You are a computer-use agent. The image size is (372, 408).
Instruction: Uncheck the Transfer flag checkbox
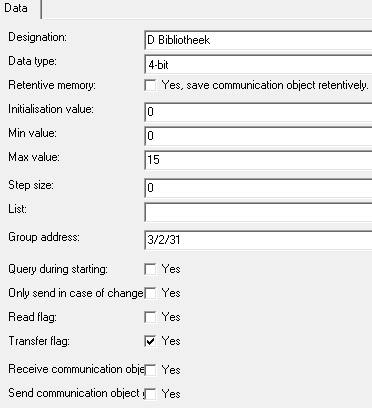point(150,341)
